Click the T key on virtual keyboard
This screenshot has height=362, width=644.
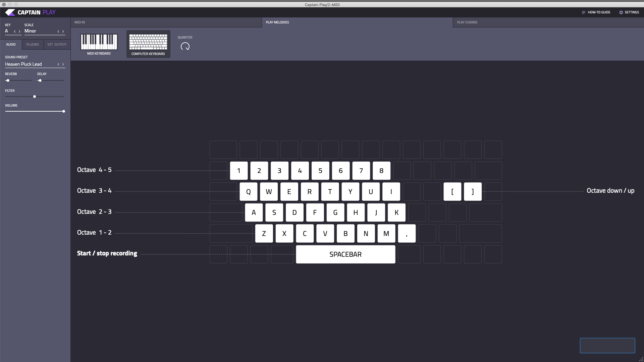[330, 192]
